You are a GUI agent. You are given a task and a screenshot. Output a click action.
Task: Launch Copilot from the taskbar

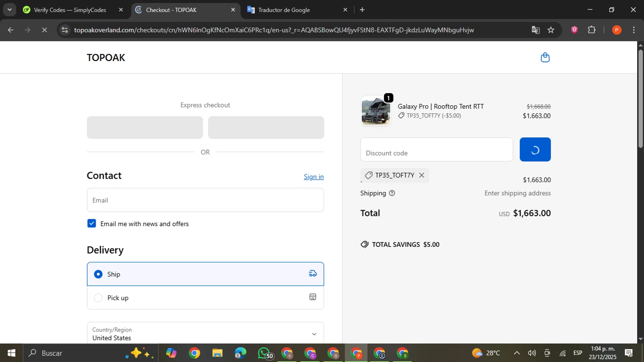pos(171,353)
